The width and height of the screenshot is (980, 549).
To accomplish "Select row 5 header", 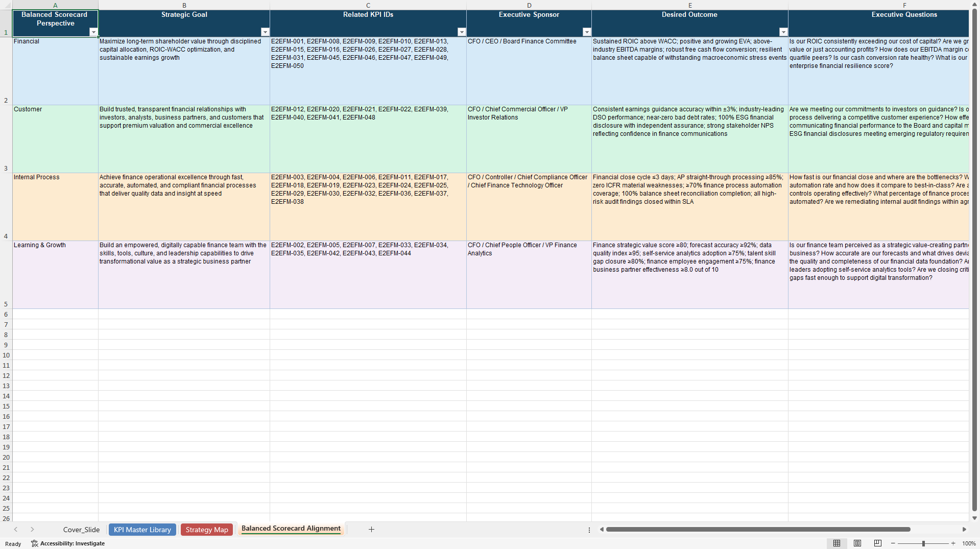I will point(6,275).
